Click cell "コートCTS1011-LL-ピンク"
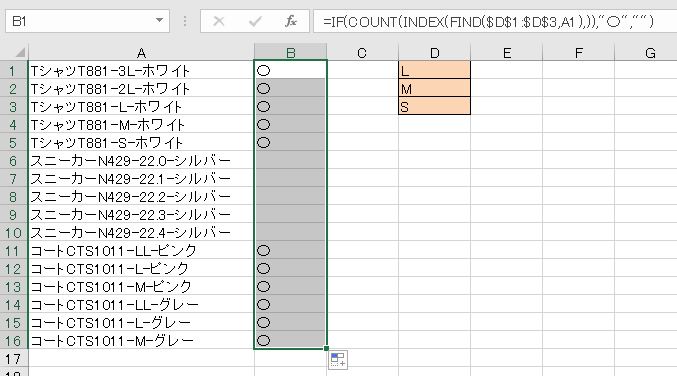677x376 pixels. click(141, 250)
